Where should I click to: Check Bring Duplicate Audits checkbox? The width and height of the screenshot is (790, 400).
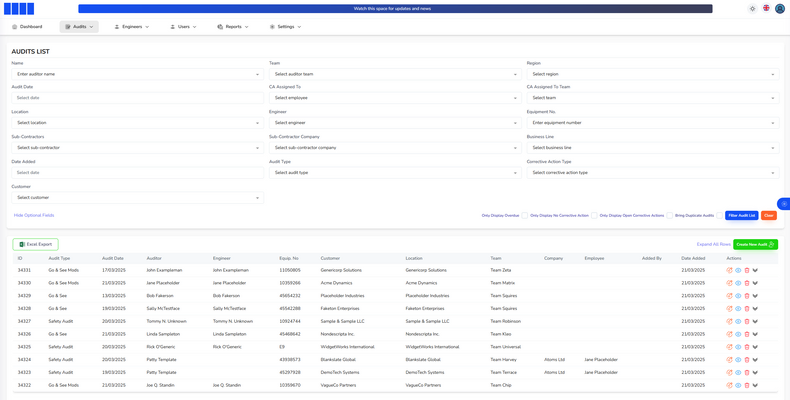tap(719, 215)
